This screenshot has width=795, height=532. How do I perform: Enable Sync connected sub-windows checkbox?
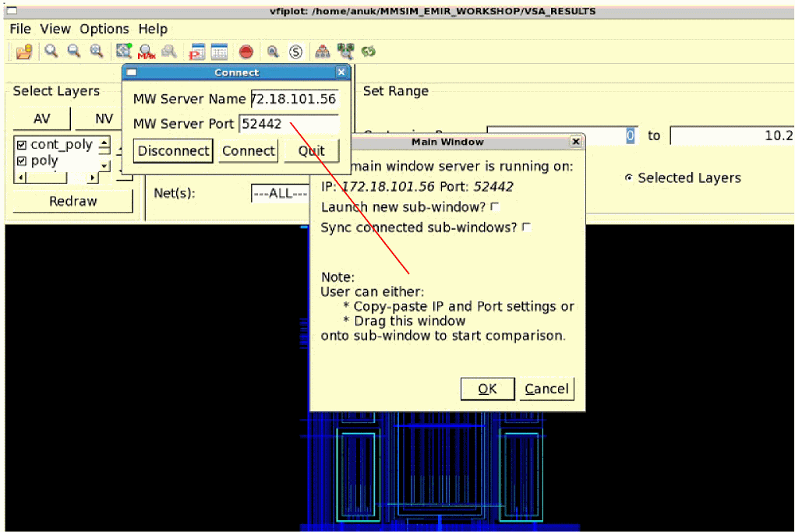526,227
